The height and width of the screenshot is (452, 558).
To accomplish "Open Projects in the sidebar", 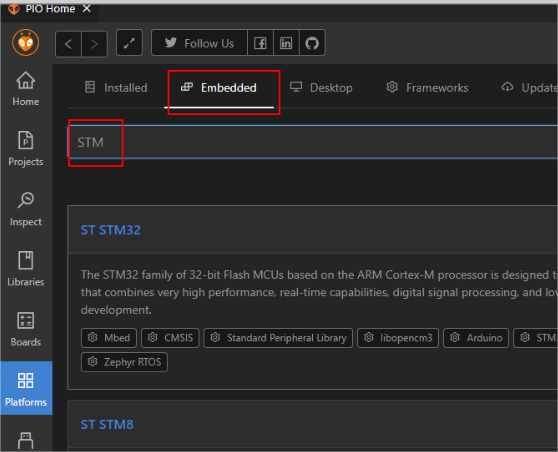I will 26,149.
